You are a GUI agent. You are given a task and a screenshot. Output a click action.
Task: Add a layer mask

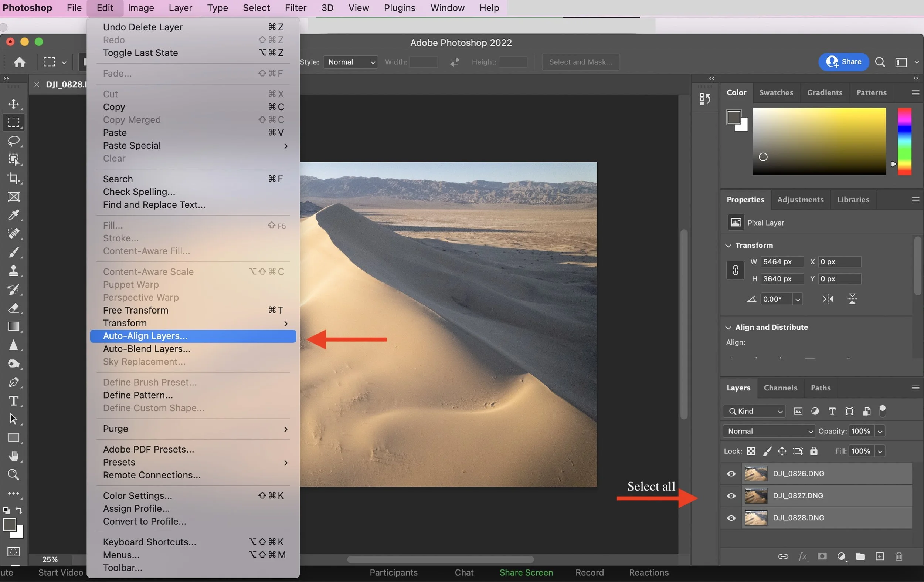(822, 556)
